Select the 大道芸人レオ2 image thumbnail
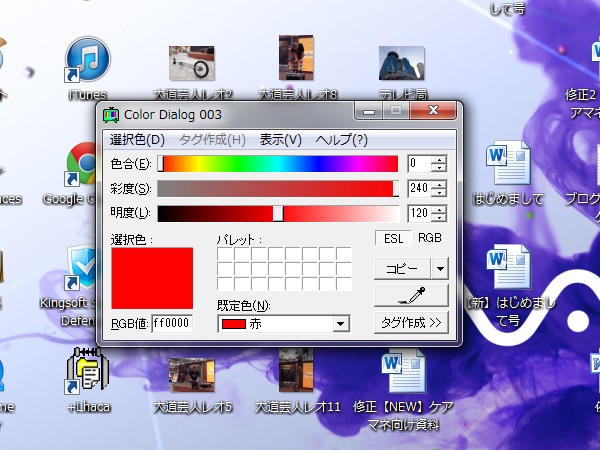600x450 pixels. (192, 63)
